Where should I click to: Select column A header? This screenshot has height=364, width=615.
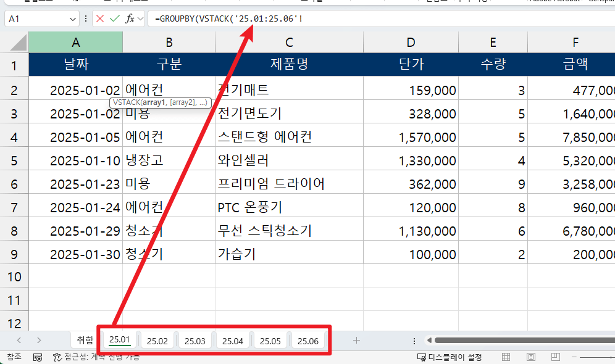tap(76, 43)
